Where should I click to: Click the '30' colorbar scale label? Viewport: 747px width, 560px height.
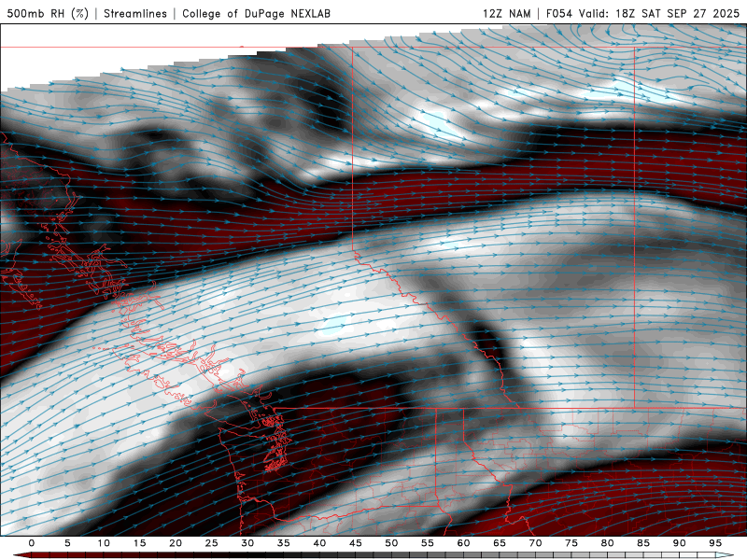(x=247, y=543)
